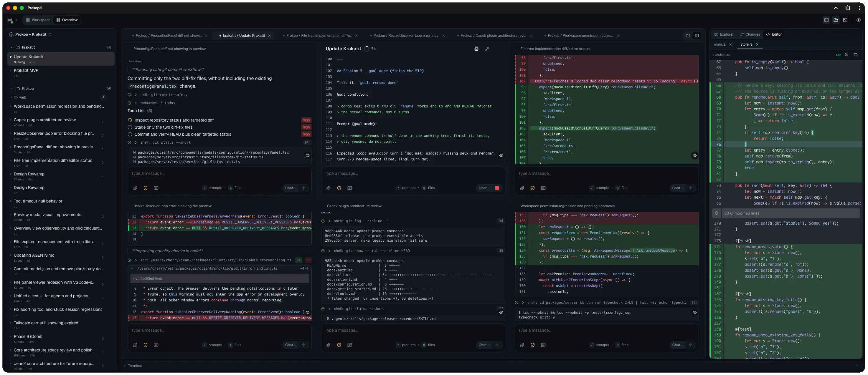Toggle eye icon in File tree diff pane
The width and height of the screenshot is (868, 375).
tap(694, 155)
